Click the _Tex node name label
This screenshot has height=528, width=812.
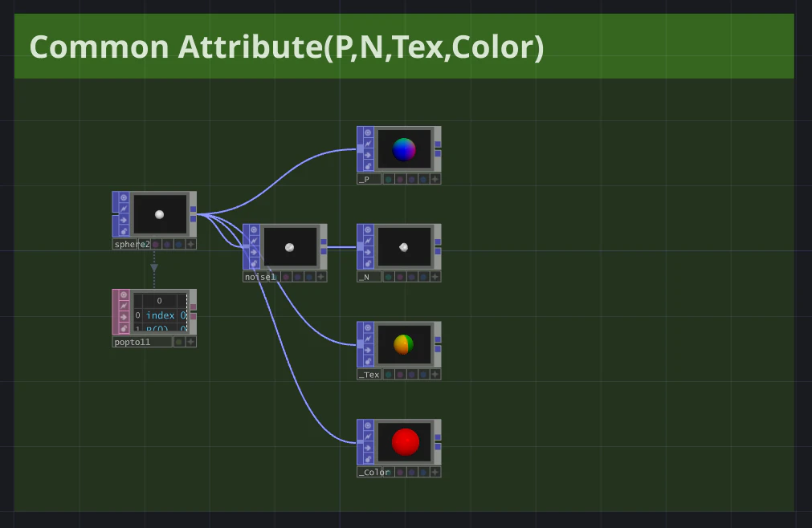(x=369, y=375)
